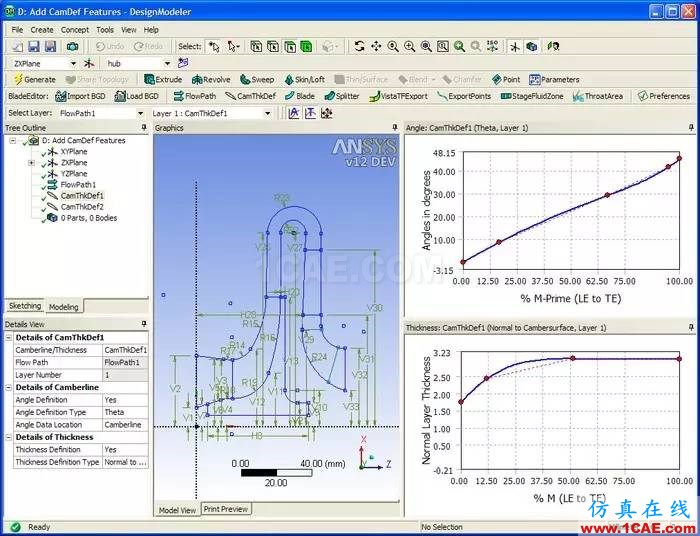
Task: Open the Preferences button
Action: pos(664,96)
